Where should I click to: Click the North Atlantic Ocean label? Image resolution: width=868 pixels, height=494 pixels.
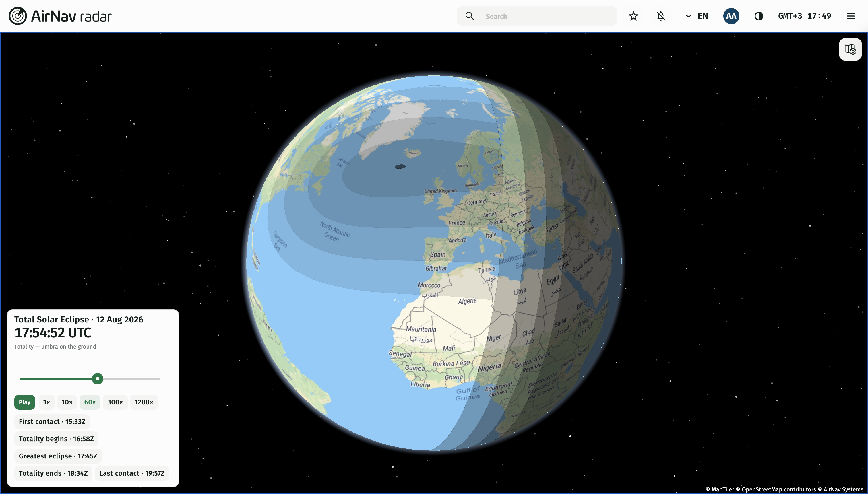pos(334,232)
